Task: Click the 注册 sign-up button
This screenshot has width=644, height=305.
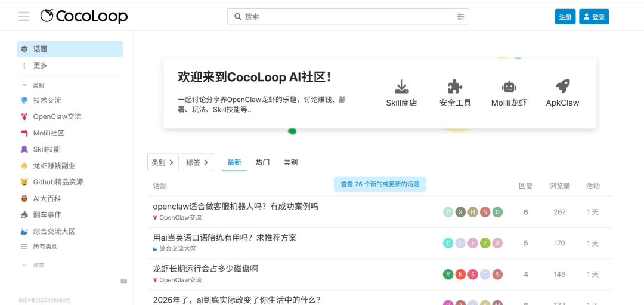Action: [565, 17]
